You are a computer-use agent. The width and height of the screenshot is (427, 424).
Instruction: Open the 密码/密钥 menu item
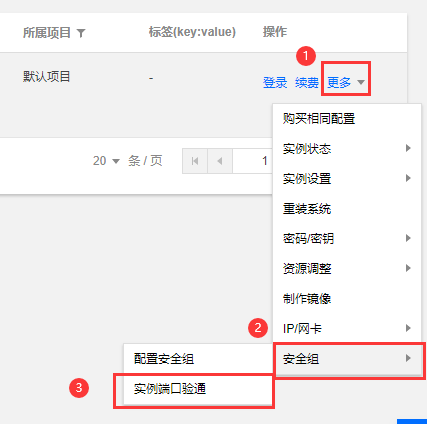tap(347, 239)
